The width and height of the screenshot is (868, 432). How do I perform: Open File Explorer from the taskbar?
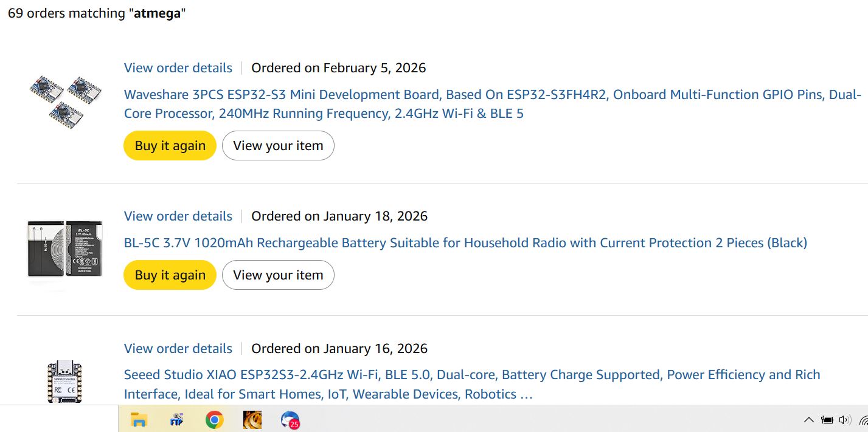(139, 419)
